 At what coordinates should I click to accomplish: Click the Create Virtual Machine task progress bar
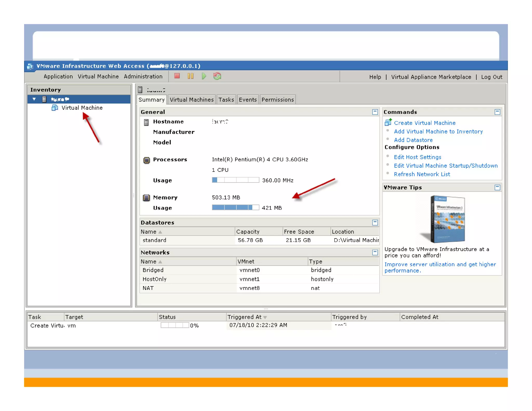tap(175, 325)
